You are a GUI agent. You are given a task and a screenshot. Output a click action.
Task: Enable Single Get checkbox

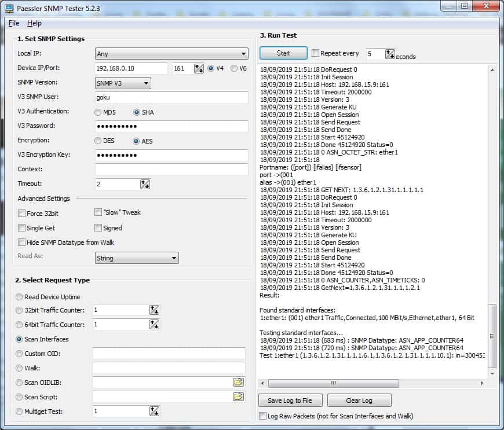(x=21, y=227)
